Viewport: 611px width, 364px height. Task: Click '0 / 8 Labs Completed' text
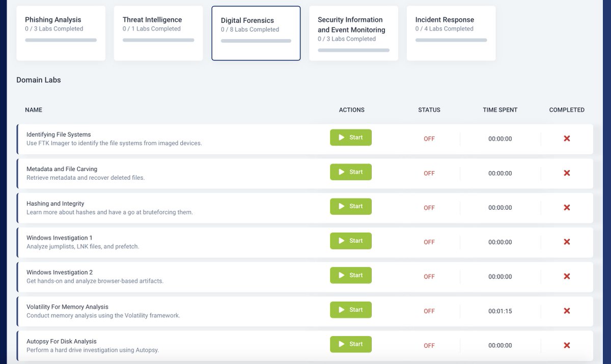click(250, 30)
